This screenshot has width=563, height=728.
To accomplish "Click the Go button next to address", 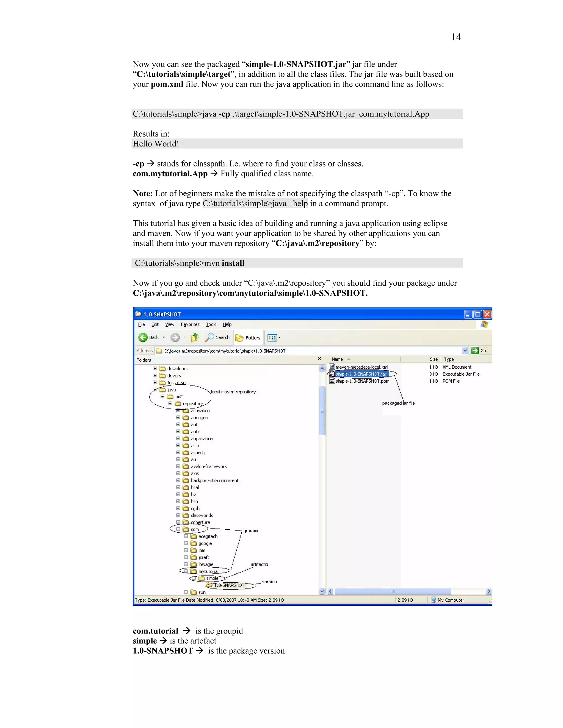I will tap(479, 350).
